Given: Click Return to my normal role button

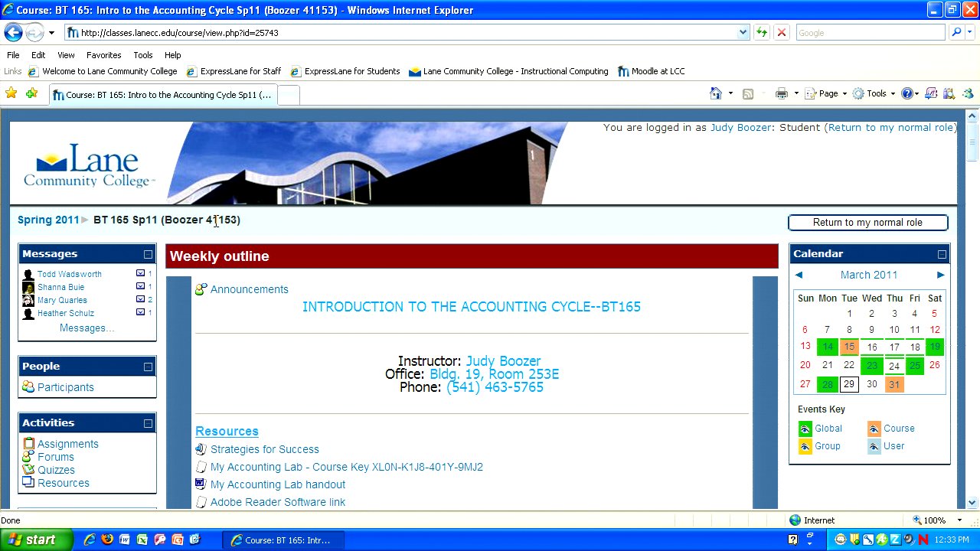Looking at the screenshot, I should pos(867,223).
